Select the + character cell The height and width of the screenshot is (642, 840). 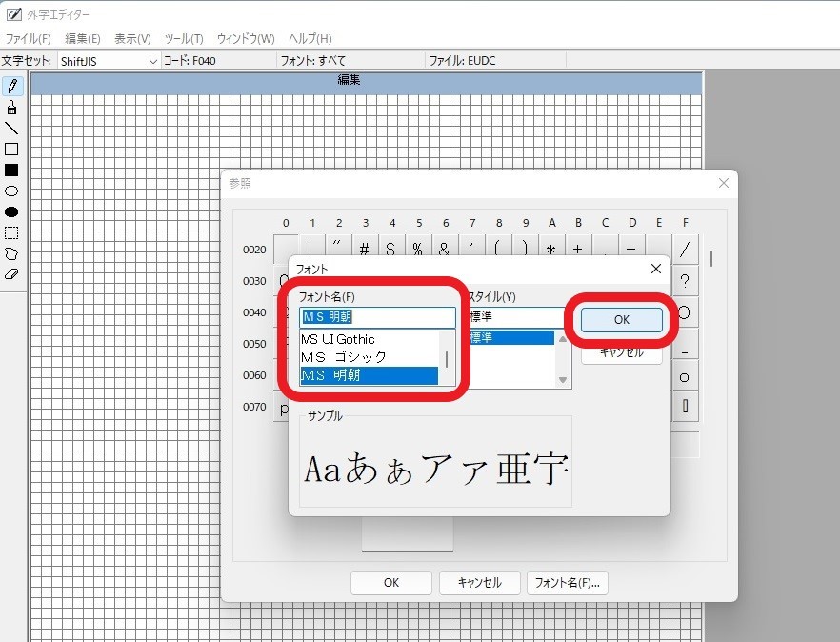pos(578,248)
